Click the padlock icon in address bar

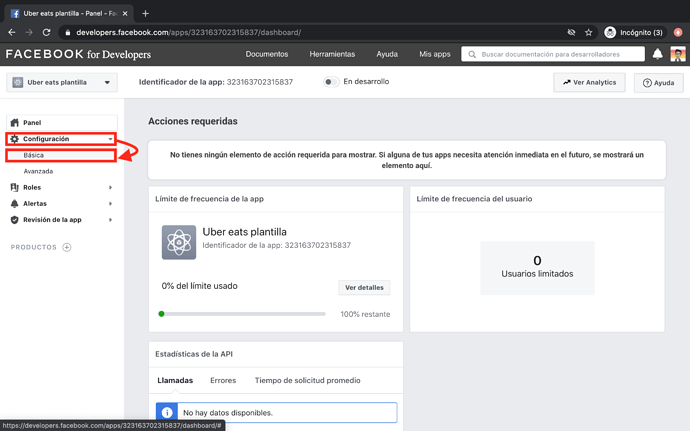coord(67,33)
